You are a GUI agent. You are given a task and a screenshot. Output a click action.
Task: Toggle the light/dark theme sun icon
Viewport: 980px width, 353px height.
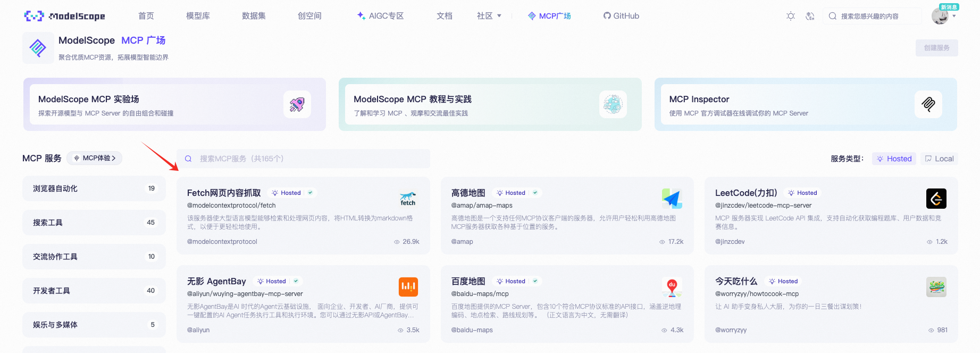791,16
